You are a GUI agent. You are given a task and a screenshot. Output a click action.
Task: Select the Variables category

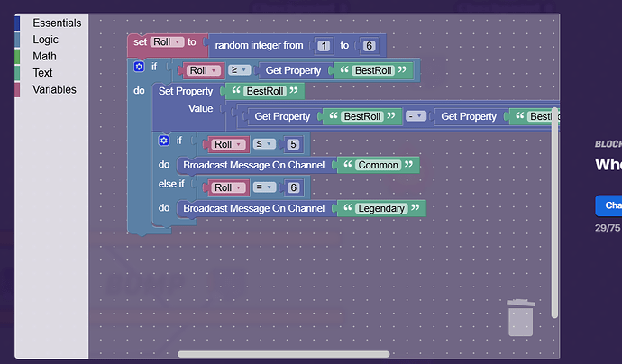[54, 89]
